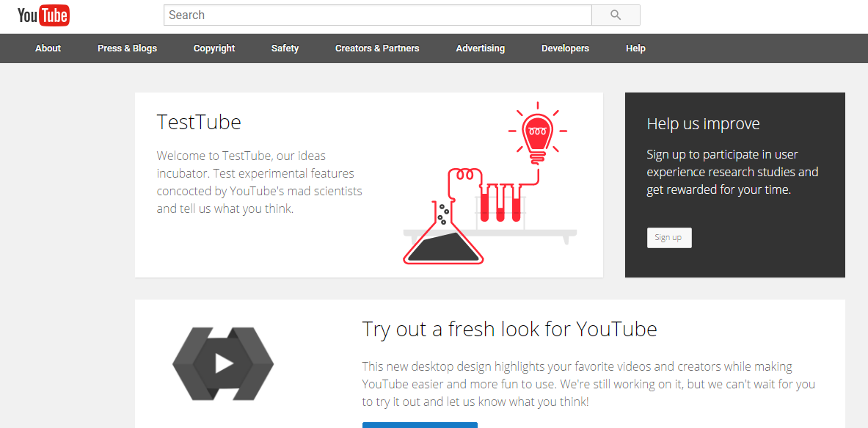This screenshot has width=868, height=428.
Task: Click the red test tubes in rack
Action: point(500,202)
